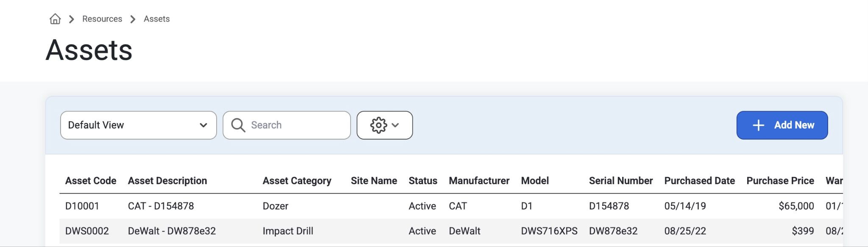
Task: Go to the home breadcrumb icon
Action: tap(55, 19)
